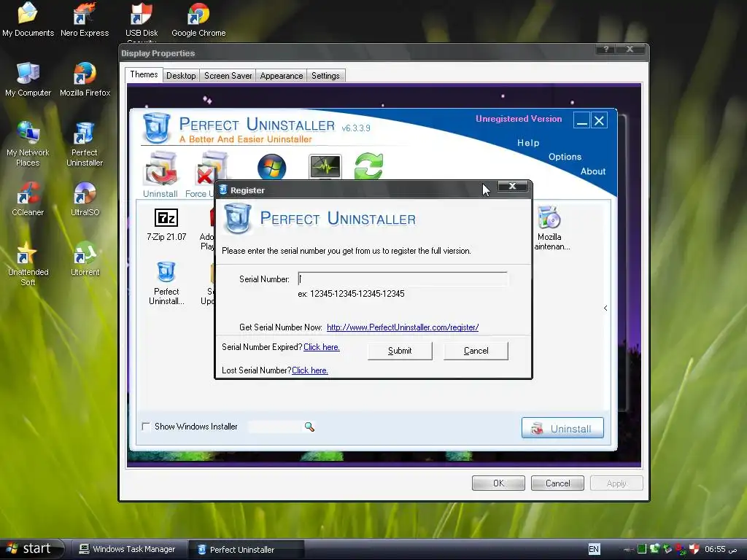This screenshot has width=747, height=560.
Task: Launch CCleaner desktop shortcut
Action: (x=28, y=199)
